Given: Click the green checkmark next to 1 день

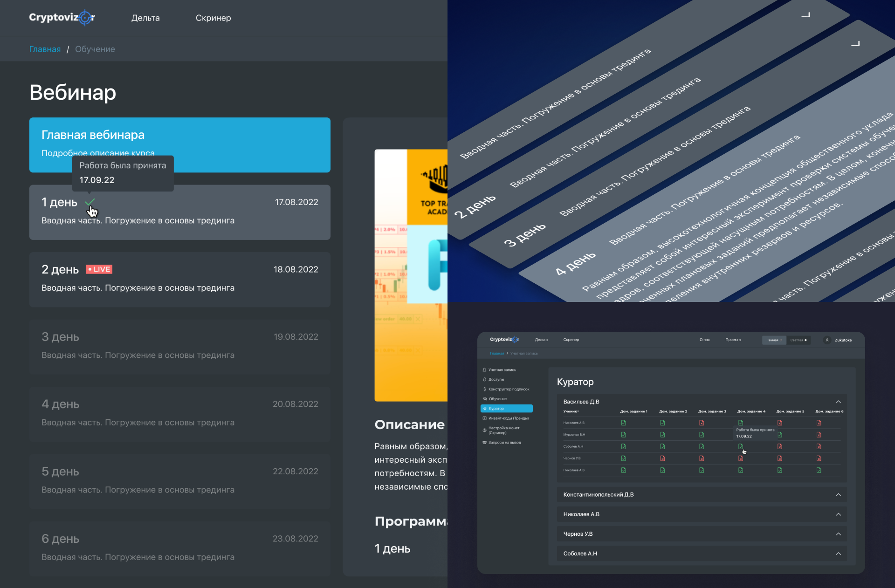Looking at the screenshot, I should 90,202.
